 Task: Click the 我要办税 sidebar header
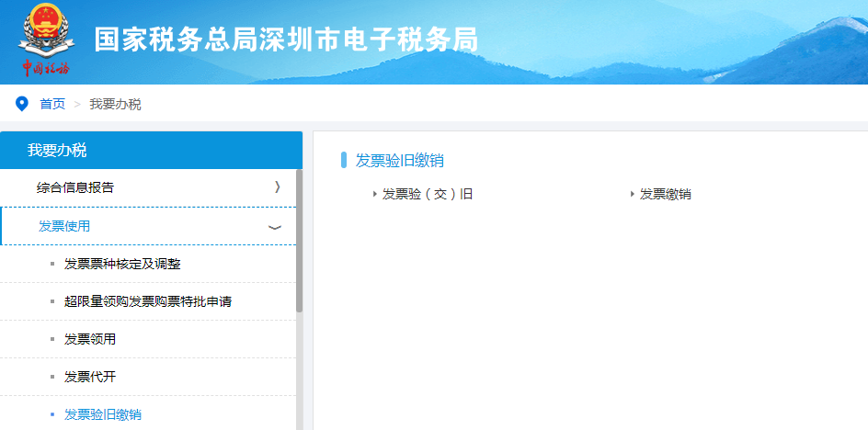pyautogui.click(x=57, y=151)
